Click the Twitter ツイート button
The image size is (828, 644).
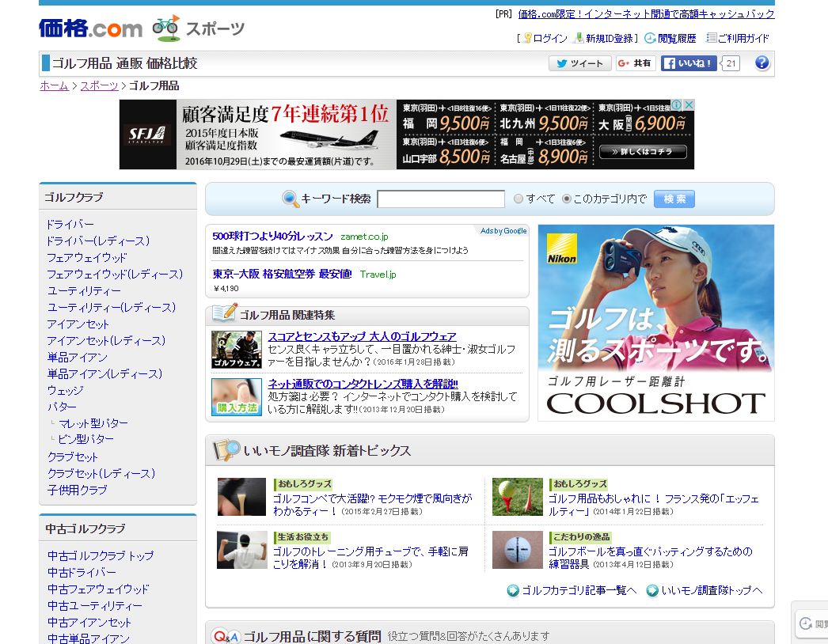tap(579, 63)
